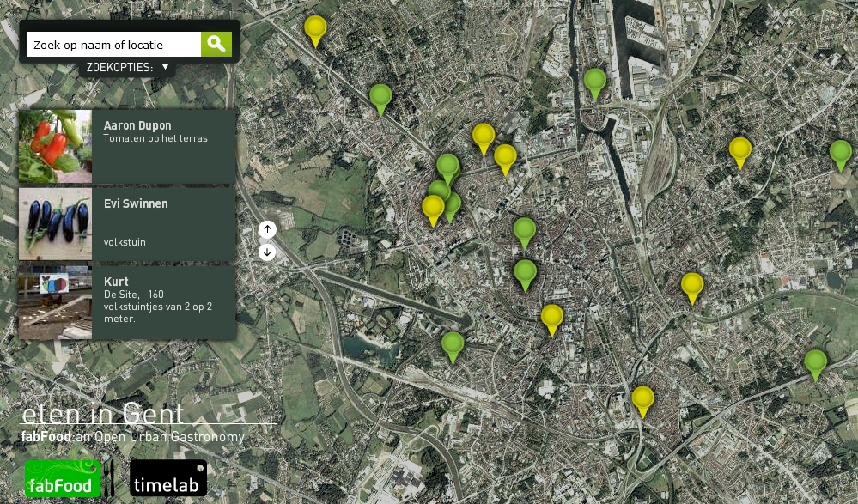Select the yellow map pin at top left
Image resolution: width=858 pixels, height=504 pixels.
[315, 27]
